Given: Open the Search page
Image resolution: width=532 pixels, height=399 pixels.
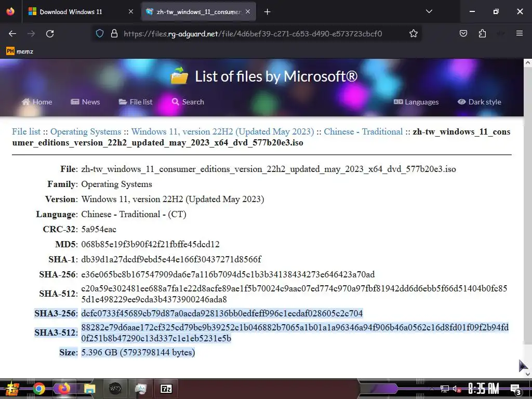Looking at the screenshot, I should [188, 102].
